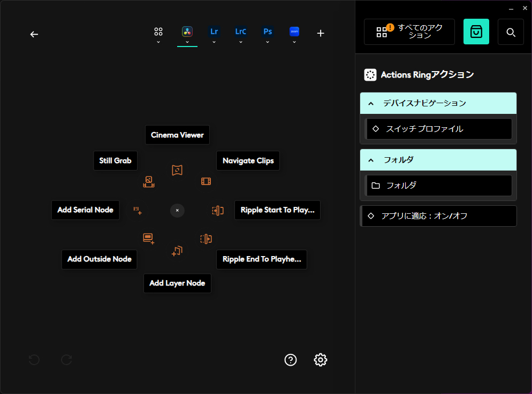Click the すべてのアクション button
Screen dimensions: 532x394
[x=409, y=32]
